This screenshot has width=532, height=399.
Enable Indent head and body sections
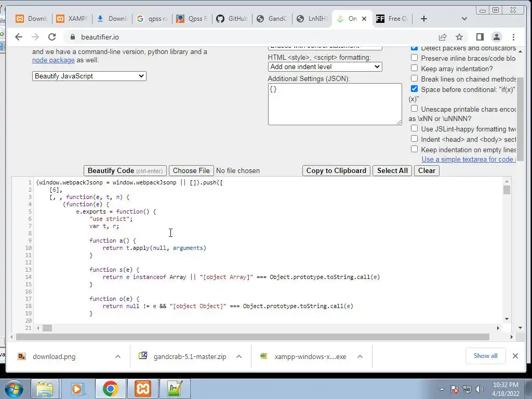(x=414, y=139)
